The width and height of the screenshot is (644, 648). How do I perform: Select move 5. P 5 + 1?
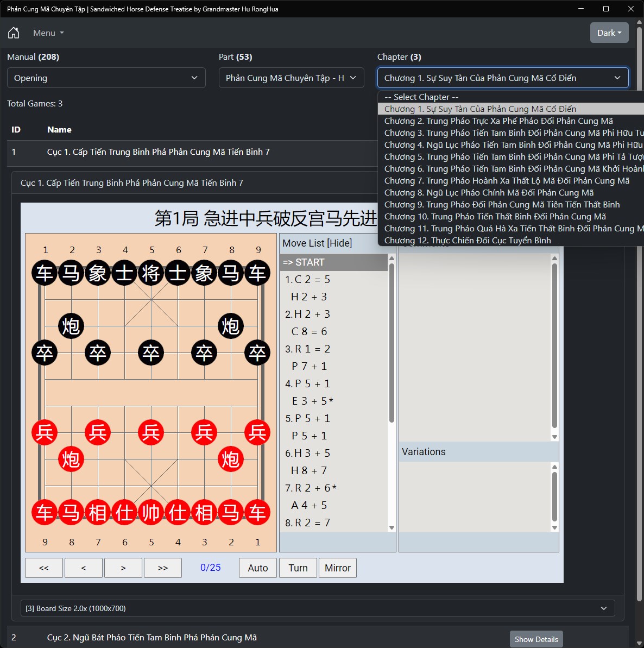tap(334, 419)
